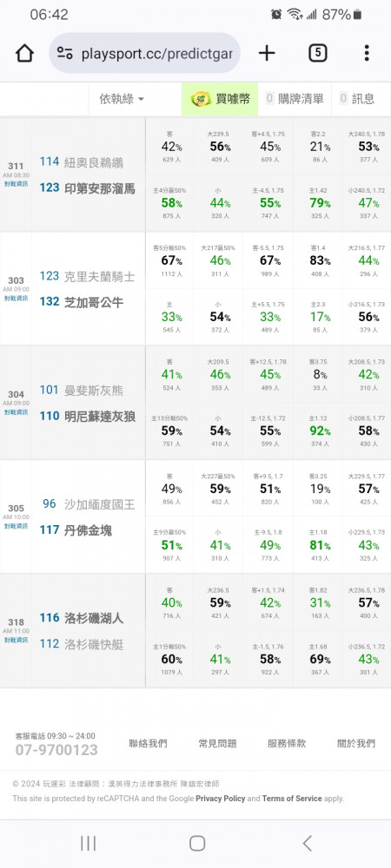Select the 58% home spread cell for 印第安那溜馬
Viewport: 391px width, 868px height.
[x=170, y=202]
